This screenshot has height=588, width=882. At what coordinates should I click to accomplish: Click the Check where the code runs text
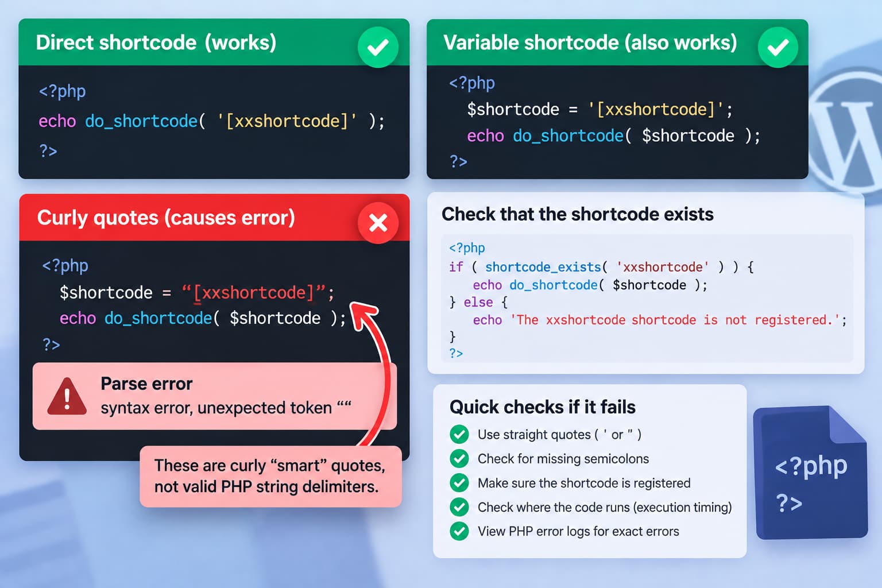[605, 507]
